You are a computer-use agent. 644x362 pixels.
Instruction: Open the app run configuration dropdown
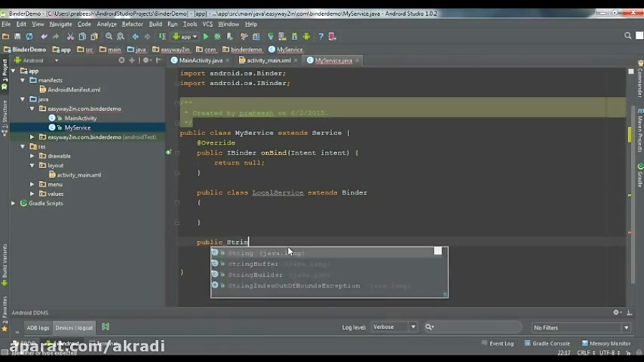(185, 36)
